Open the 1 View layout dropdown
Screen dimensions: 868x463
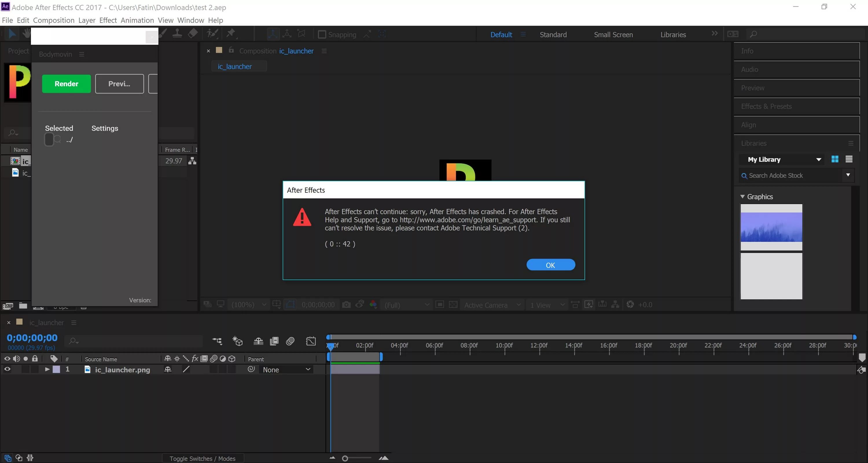tap(547, 305)
